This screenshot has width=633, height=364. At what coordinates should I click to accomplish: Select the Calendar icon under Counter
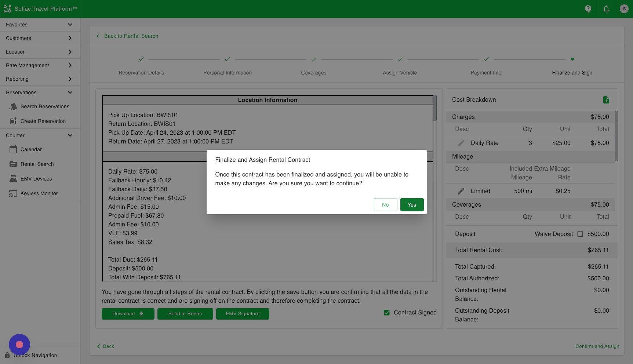click(14, 149)
